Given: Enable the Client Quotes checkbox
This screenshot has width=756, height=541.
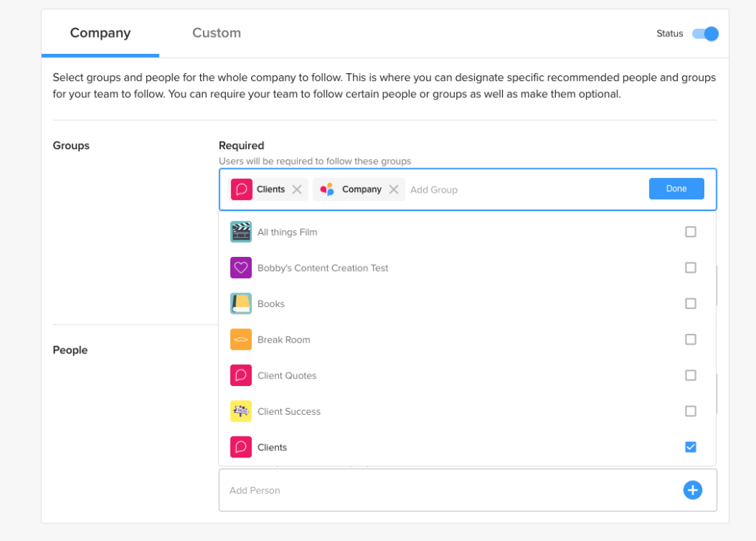Looking at the screenshot, I should pyautogui.click(x=690, y=376).
